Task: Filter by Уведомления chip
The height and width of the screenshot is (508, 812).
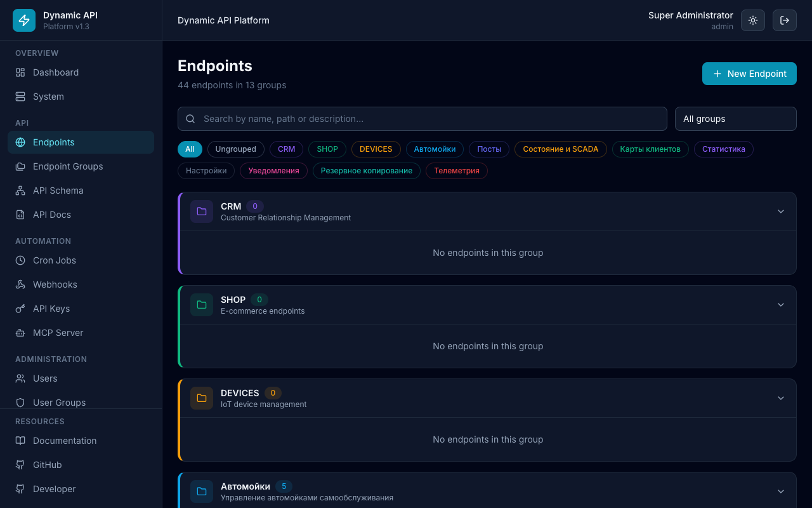Action: (274, 171)
